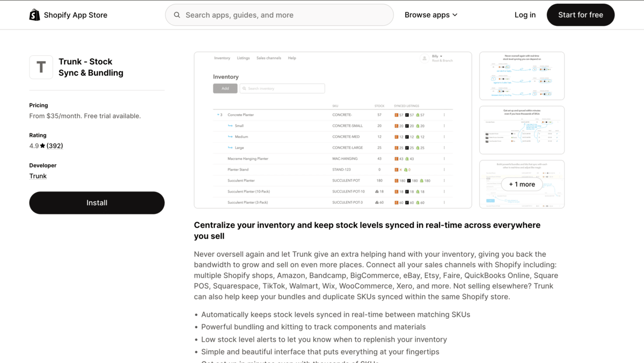Click the Shopify bag logo icon
The image size is (644, 363).
pyautogui.click(x=34, y=15)
